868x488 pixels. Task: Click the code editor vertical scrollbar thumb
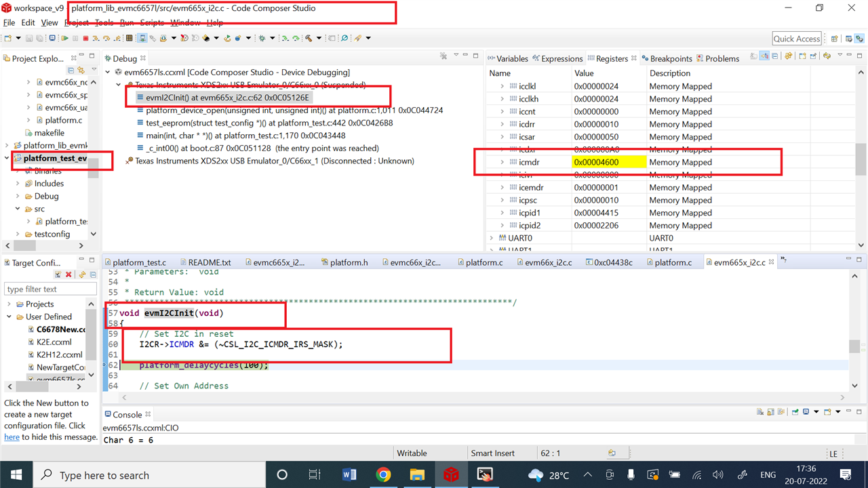(x=854, y=346)
